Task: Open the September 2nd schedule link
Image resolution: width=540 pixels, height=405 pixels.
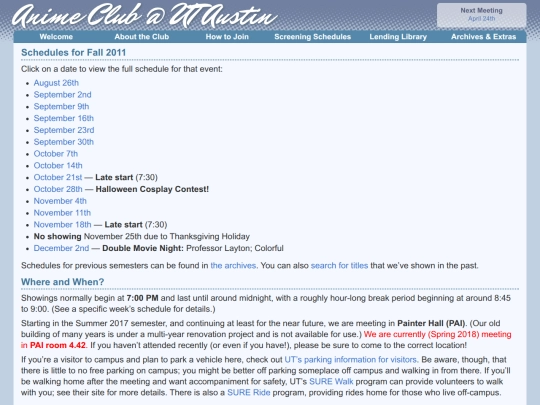Action: coord(62,95)
